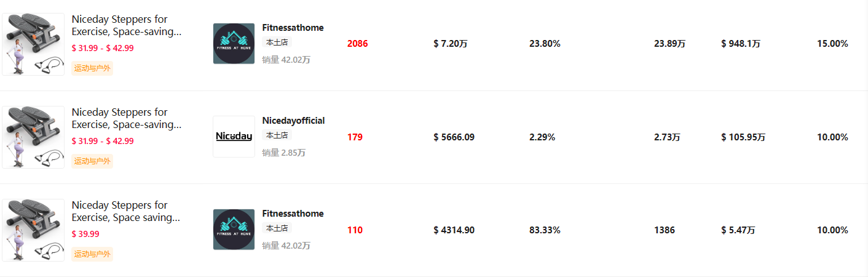Open the Nicedayofficial shop logo
This screenshot has height=277, width=868.
pos(234,137)
